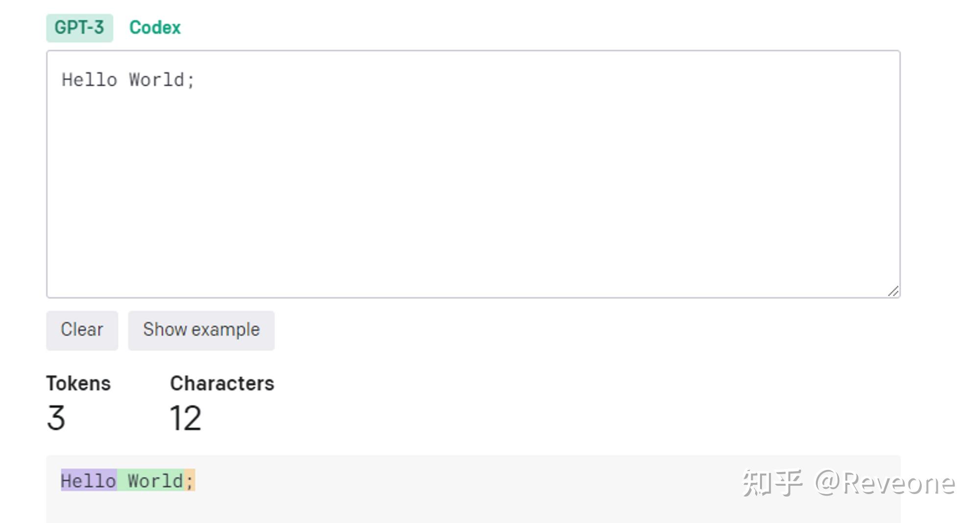Switch to the GPT-3 tab

pyautogui.click(x=79, y=28)
